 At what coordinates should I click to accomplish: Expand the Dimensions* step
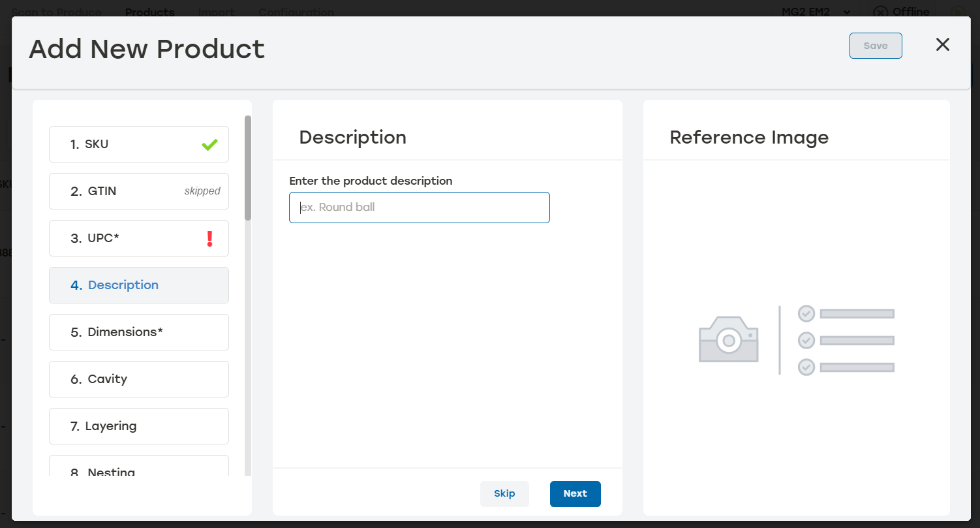pyautogui.click(x=138, y=332)
